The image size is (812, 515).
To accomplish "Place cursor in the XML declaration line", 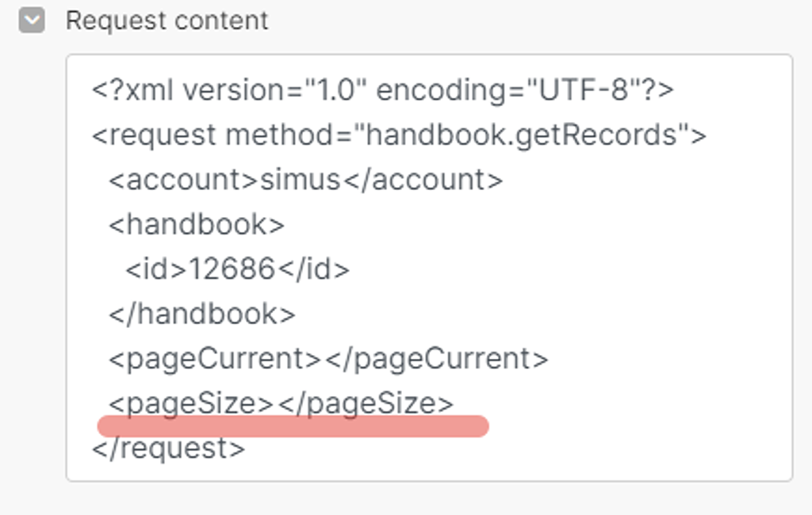I will 383,90.
